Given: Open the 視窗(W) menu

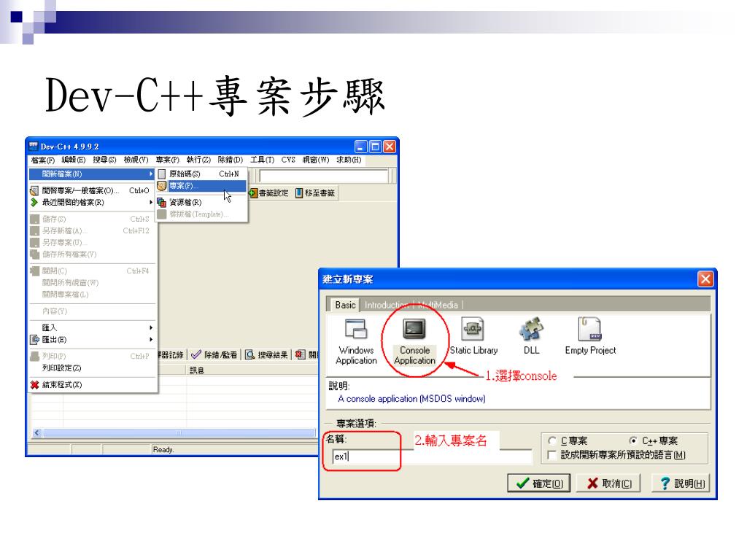Looking at the screenshot, I should [316, 160].
